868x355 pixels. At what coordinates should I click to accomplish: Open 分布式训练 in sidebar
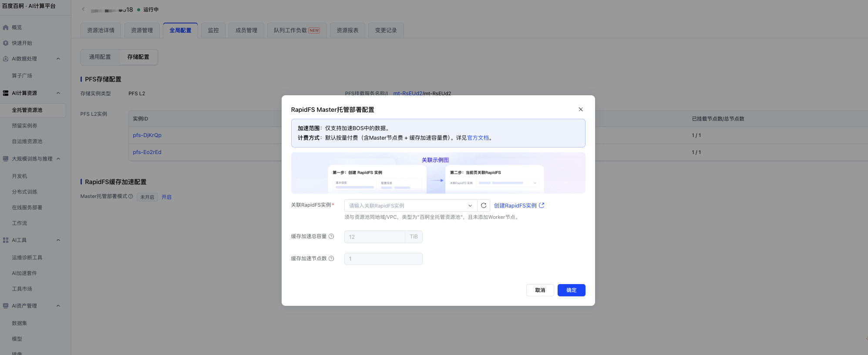pos(24,192)
